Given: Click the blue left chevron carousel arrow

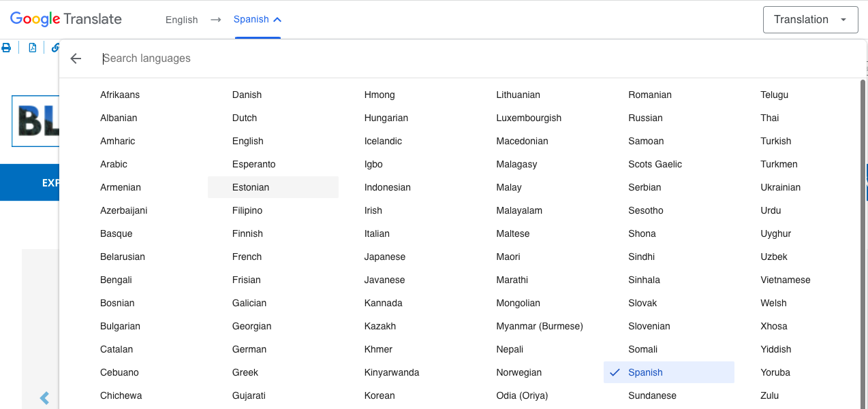Looking at the screenshot, I should point(45,398).
